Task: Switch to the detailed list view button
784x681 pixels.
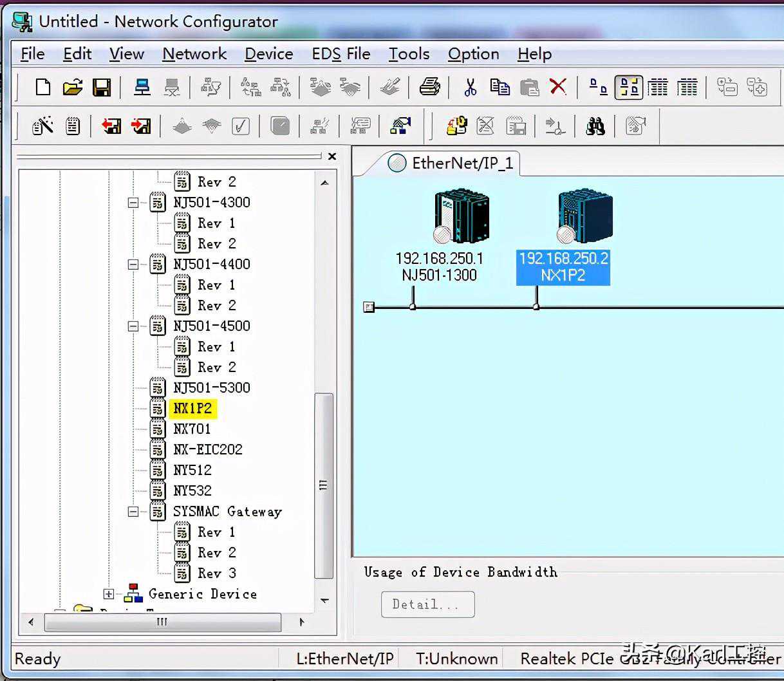Action: click(687, 87)
